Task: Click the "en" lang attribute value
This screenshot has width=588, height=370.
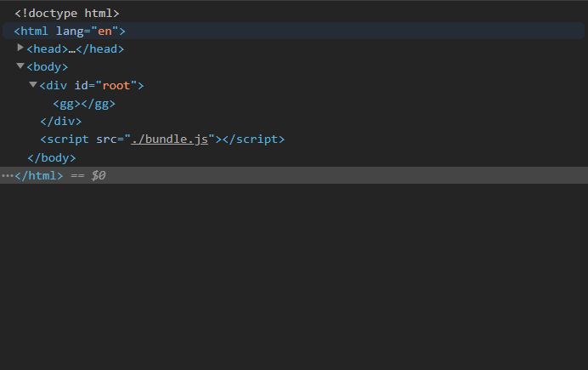Action: 105,31
